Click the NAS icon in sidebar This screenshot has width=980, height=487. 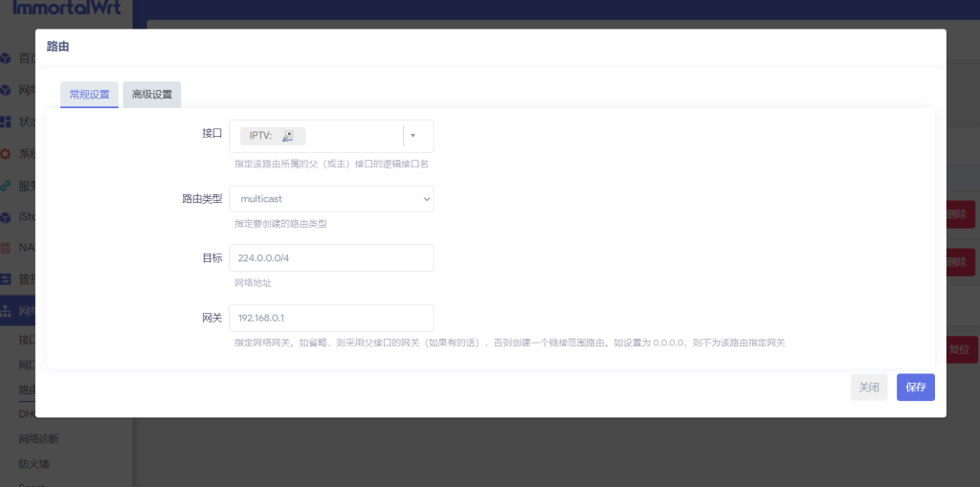tap(6, 248)
